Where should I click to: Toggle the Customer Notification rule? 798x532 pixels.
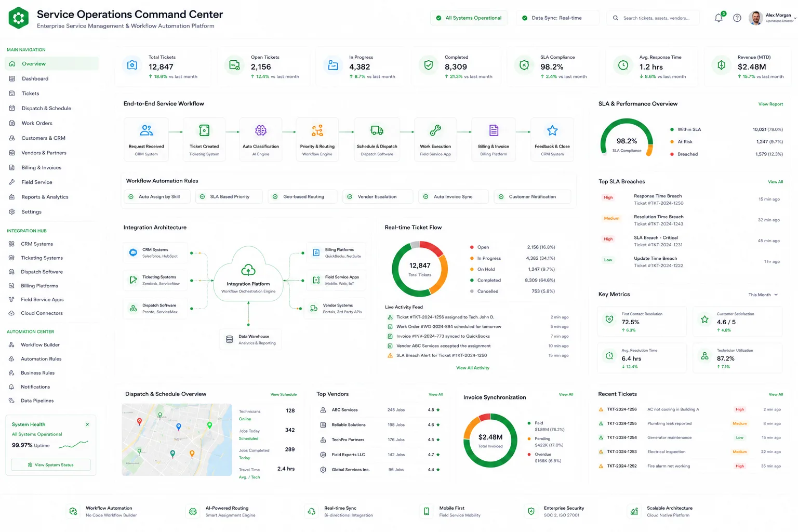click(532, 197)
